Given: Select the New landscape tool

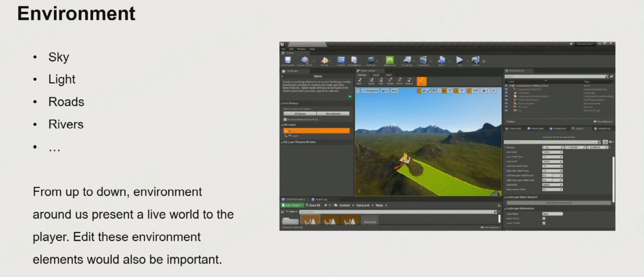Looking at the screenshot, I should 359,81.
